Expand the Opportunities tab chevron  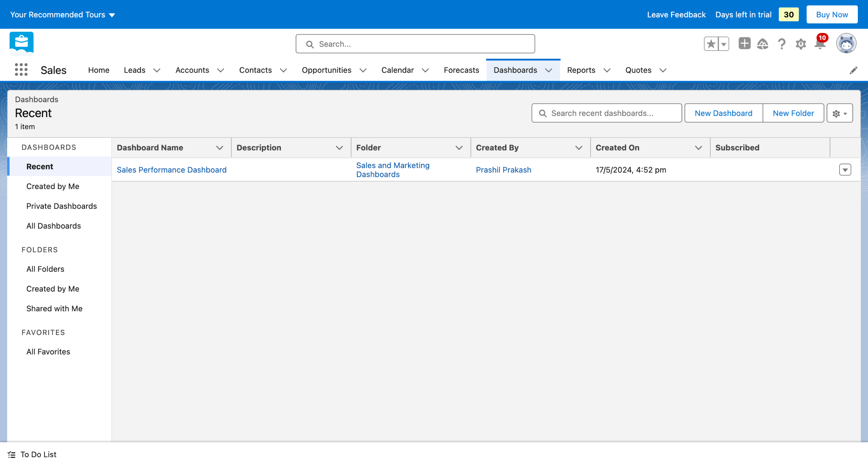(363, 70)
